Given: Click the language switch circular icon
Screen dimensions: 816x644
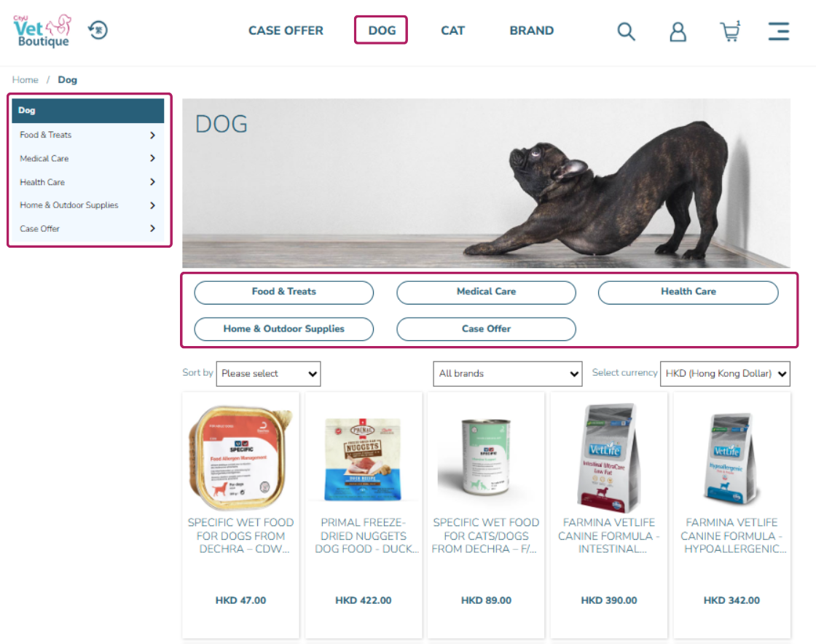Looking at the screenshot, I should click(x=98, y=30).
